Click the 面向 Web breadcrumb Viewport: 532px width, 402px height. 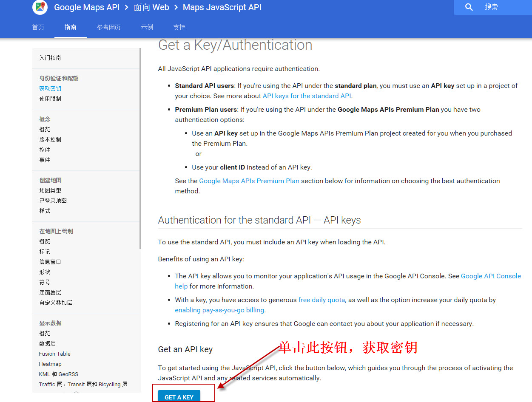coord(151,7)
